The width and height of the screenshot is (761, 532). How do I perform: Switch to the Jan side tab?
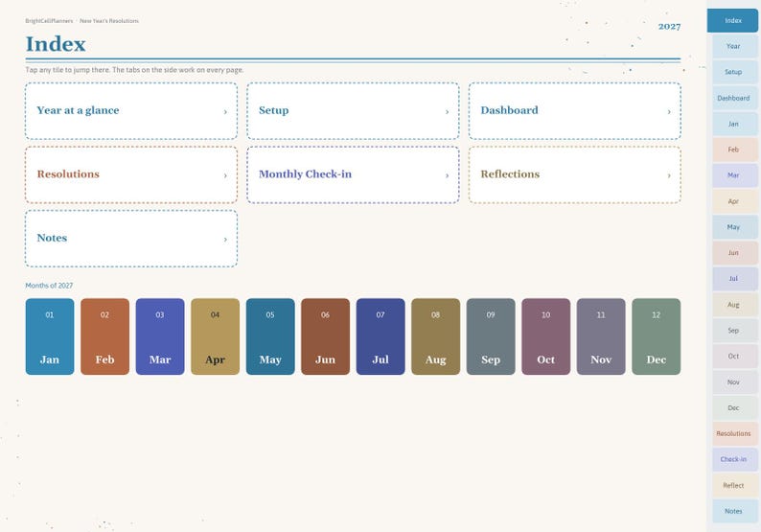coord(735,124)
